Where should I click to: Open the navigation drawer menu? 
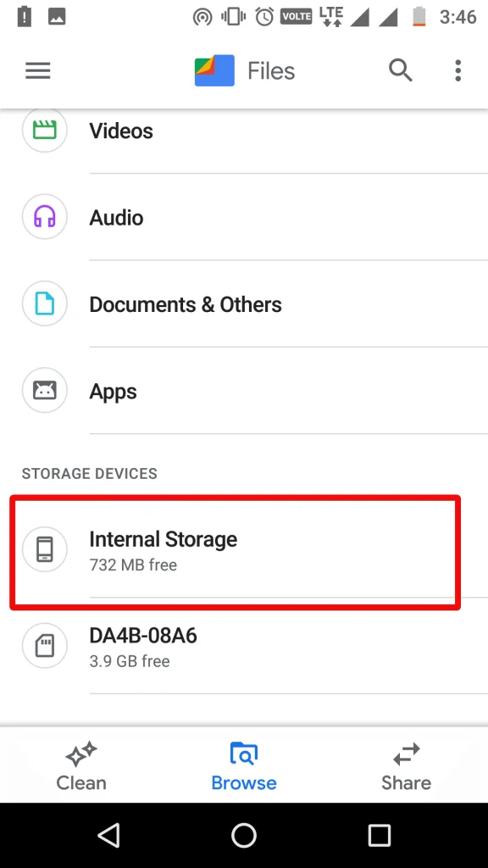pos(37,70)
